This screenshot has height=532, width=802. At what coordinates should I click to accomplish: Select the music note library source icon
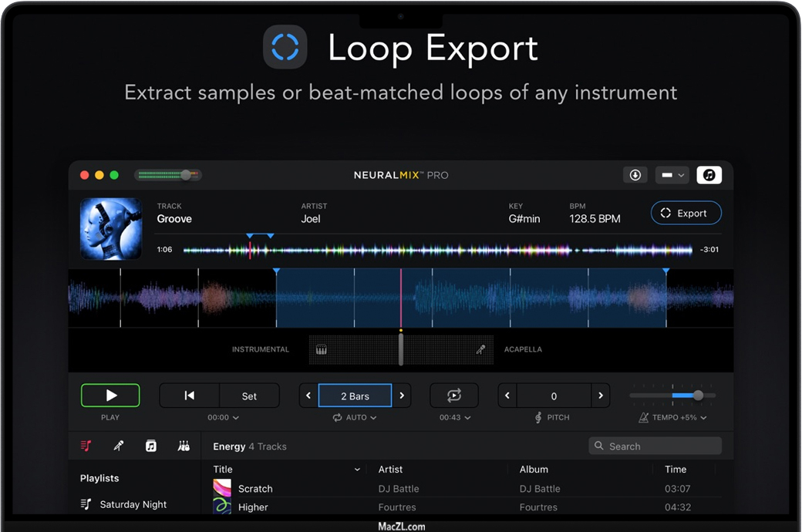click(151, 446)
